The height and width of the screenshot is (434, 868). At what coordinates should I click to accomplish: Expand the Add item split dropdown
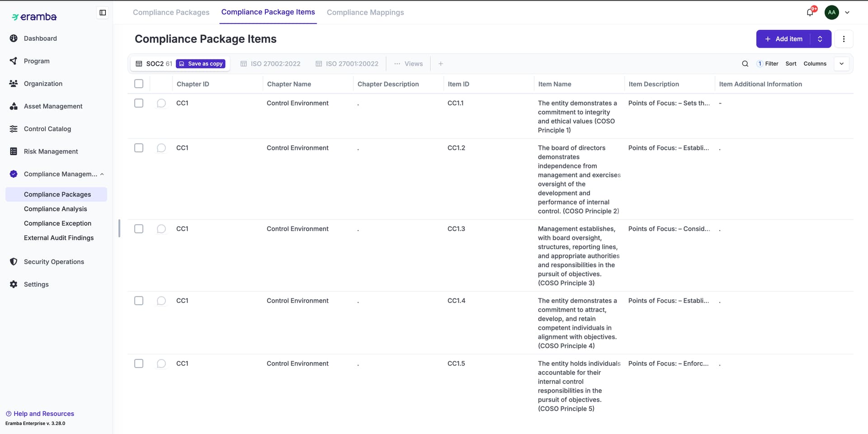[820, 39]
